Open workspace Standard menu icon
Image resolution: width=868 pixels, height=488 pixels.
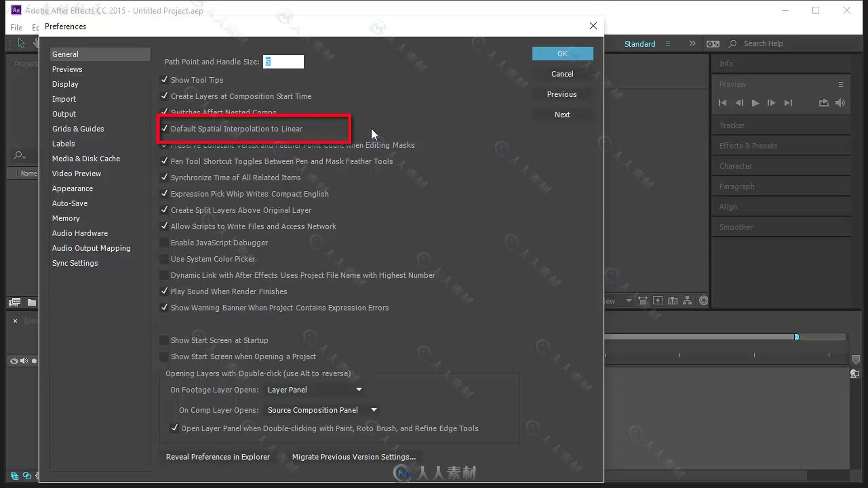[x=668, y=44]
